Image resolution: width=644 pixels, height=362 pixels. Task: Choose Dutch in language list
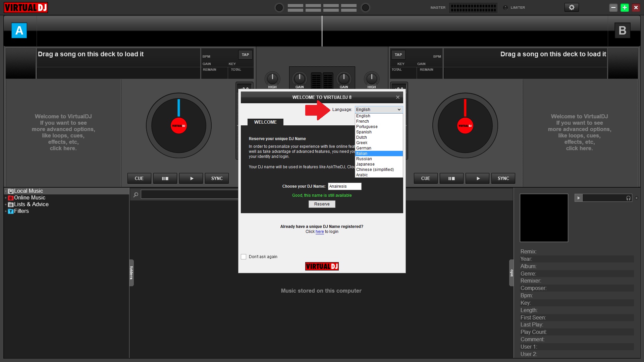coord(379,137)
